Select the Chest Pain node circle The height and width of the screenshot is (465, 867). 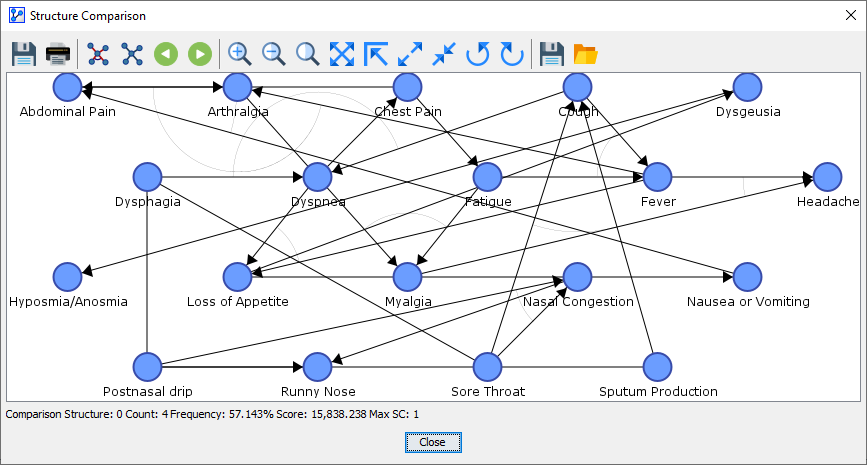coord(408,87)
